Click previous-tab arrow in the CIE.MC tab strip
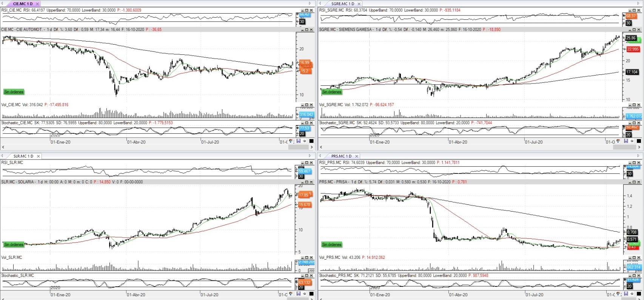644x300 pixels. tap(3, 3)
